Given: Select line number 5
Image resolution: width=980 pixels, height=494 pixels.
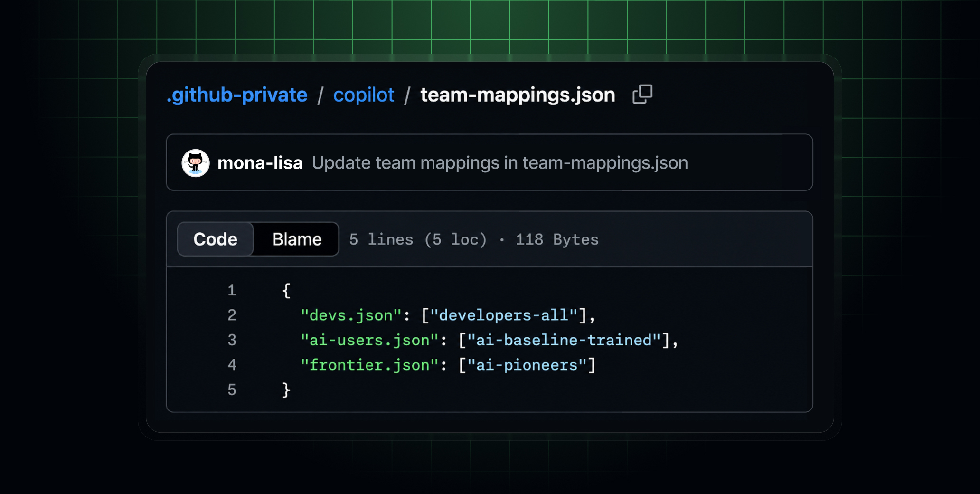Looking at the screenshot, I should (232, 390).
